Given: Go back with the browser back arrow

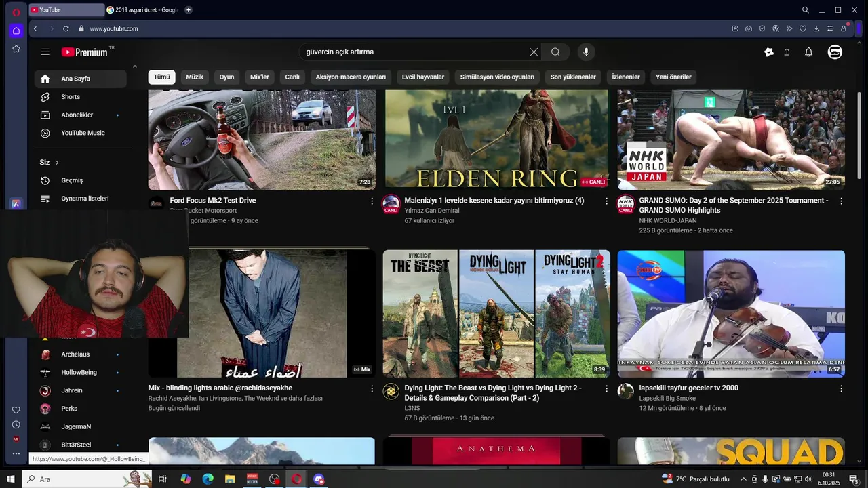Looking at the screenshot, I should [35, 28].
